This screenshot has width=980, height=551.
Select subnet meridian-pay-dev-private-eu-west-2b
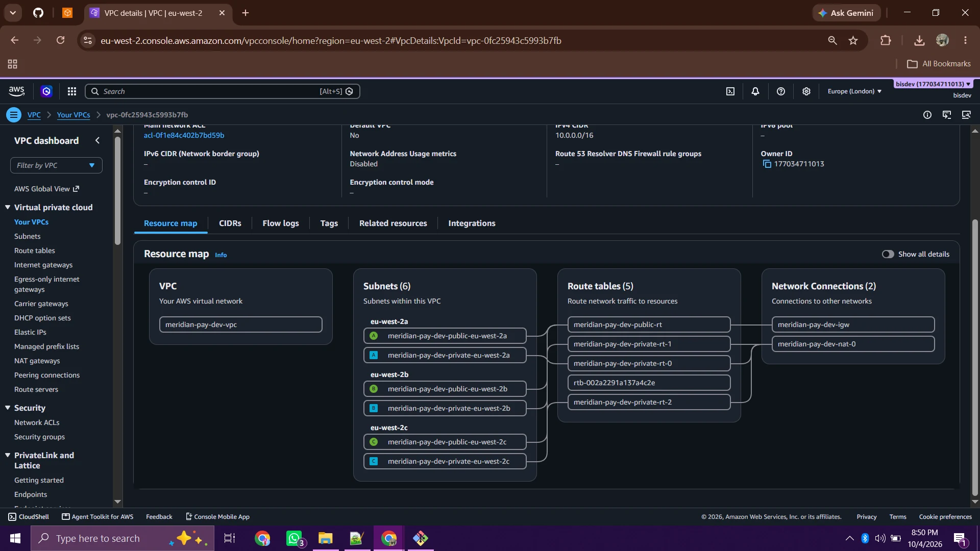[x=445, y=408]
